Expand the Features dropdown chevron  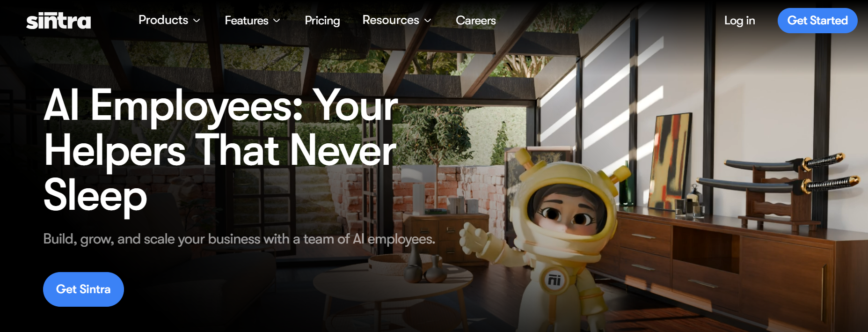tap(277, 21)
